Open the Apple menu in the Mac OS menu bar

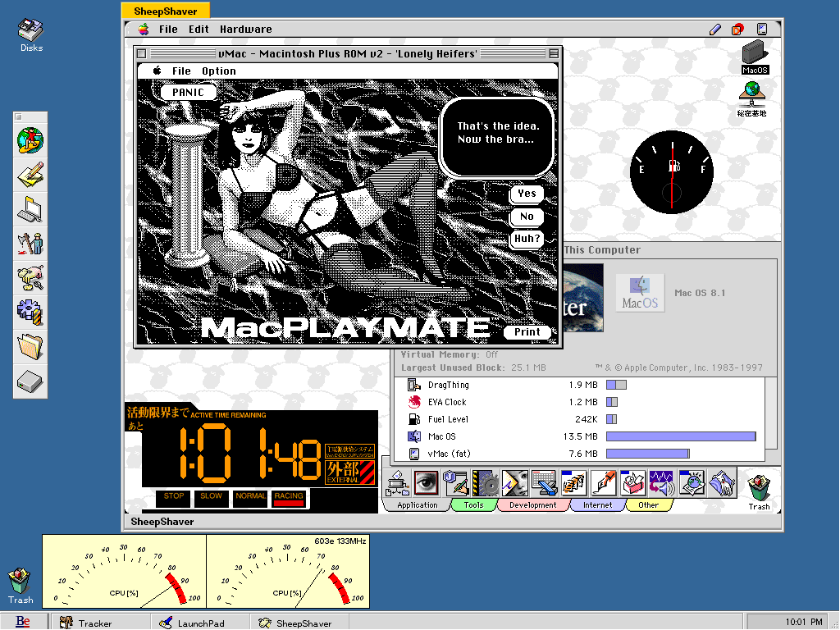click(x=144, y=30)
